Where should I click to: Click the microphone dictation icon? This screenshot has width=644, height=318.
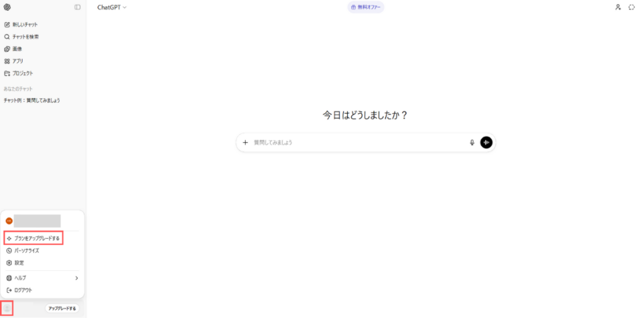click(472, 143)
